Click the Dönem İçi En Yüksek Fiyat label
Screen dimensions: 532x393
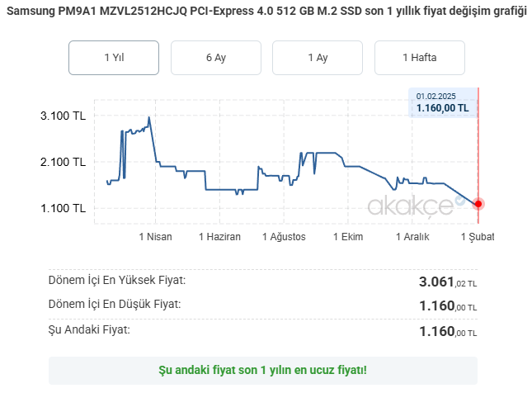(x=117, y=280)
